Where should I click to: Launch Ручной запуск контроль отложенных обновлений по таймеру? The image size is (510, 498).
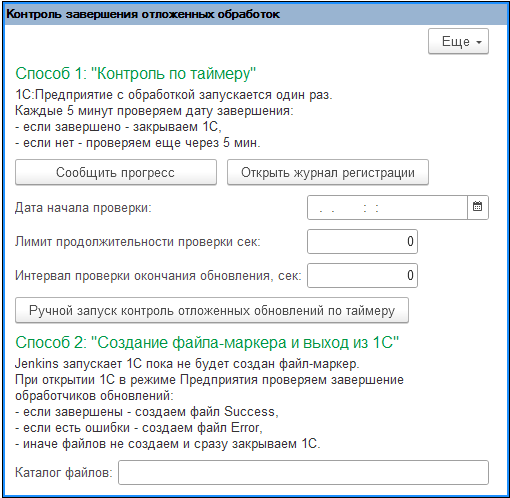[212, 310]
